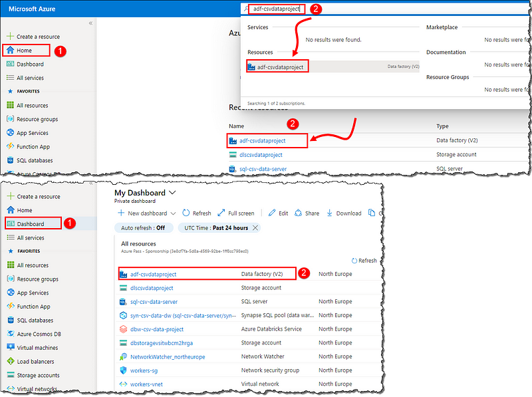Open Load balancers in the sidebar
Viewport: 532px width, 397px height.
[35, 362]
